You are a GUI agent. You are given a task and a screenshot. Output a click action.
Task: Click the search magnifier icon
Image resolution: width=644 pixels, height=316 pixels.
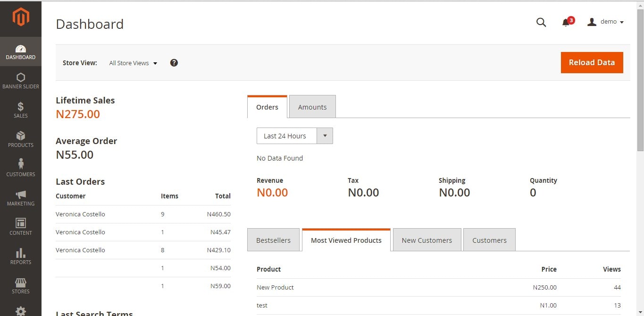pos(541,22)
